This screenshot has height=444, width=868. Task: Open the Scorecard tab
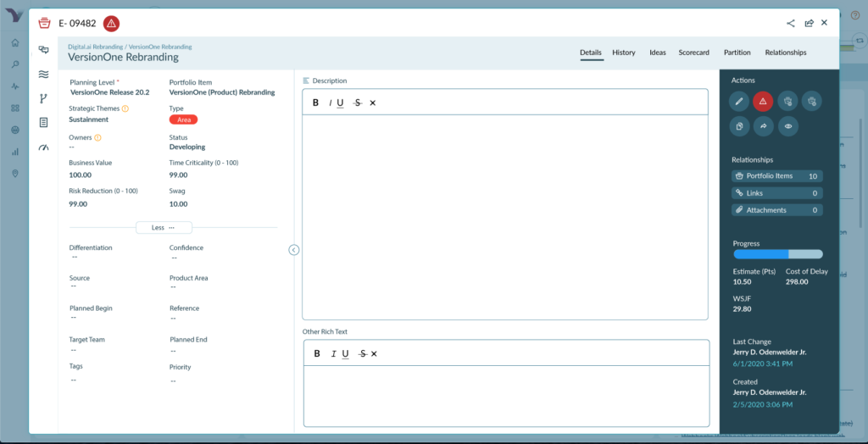click(x=694, y=53)
